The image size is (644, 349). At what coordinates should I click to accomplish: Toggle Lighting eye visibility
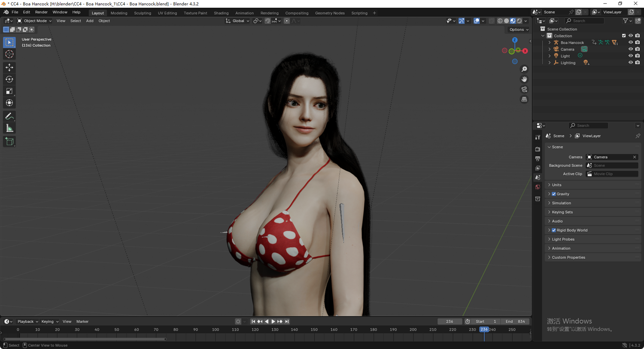[x=630, y=63]
